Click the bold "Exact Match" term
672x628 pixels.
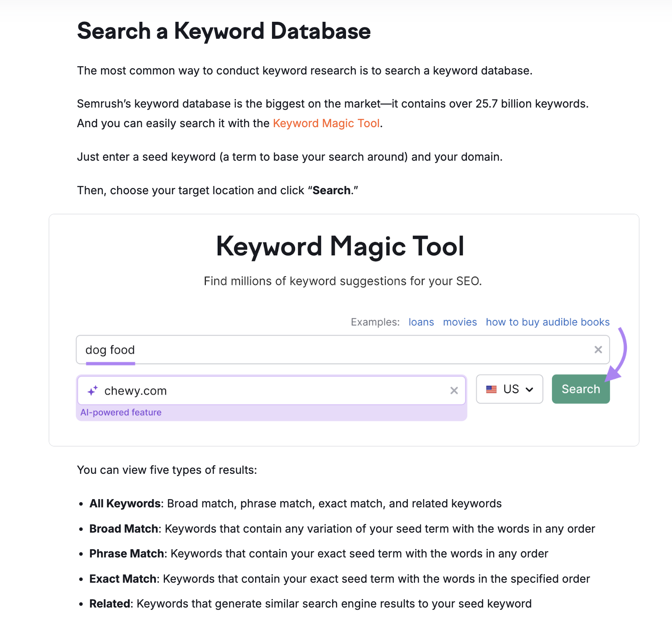[x=123, y=579]
